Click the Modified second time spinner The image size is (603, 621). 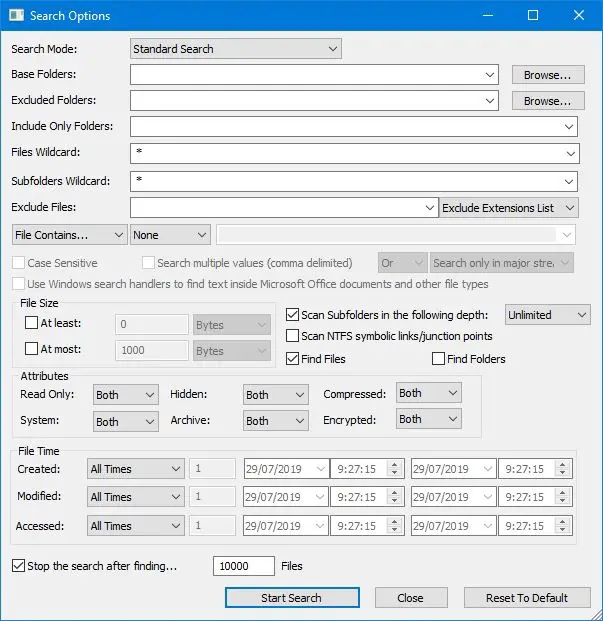(562, 497)
